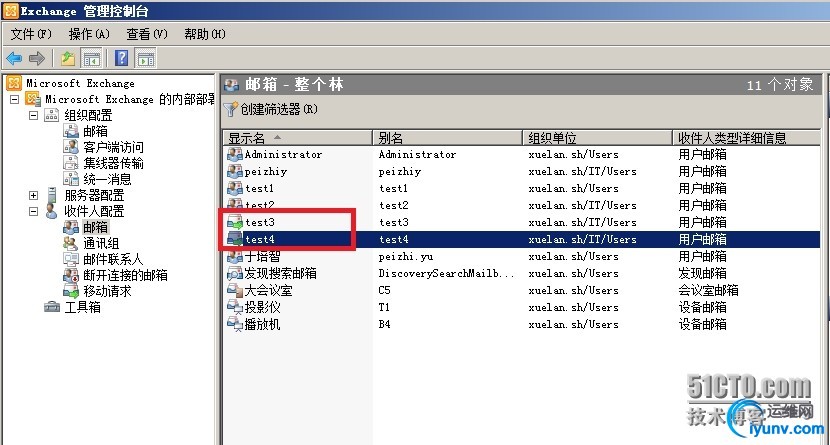830x445 pixels.
Task: Select 邮箱 under 组织配置
Action: point(95,131)
